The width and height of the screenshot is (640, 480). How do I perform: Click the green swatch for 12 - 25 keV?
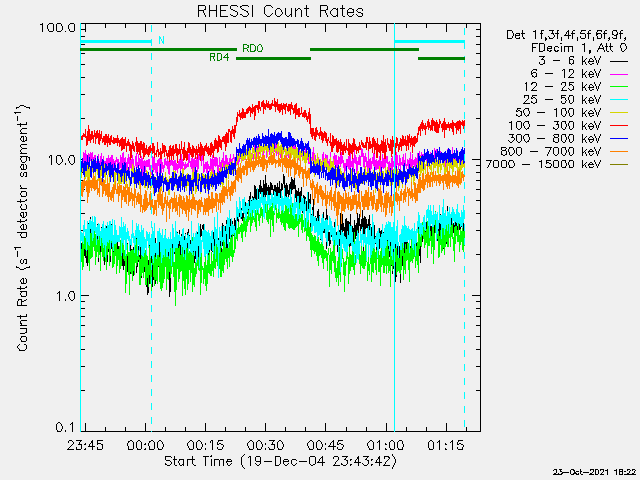tap(619, 87)
